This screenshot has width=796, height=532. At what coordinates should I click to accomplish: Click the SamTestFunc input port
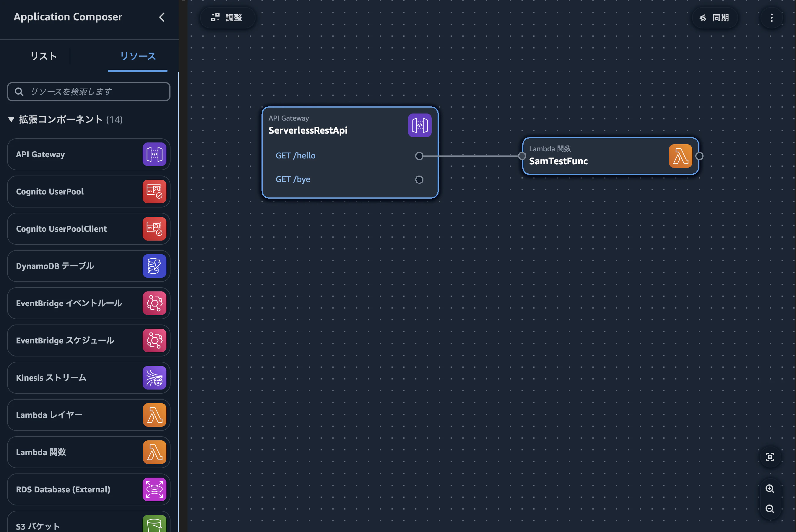(522, 156)
